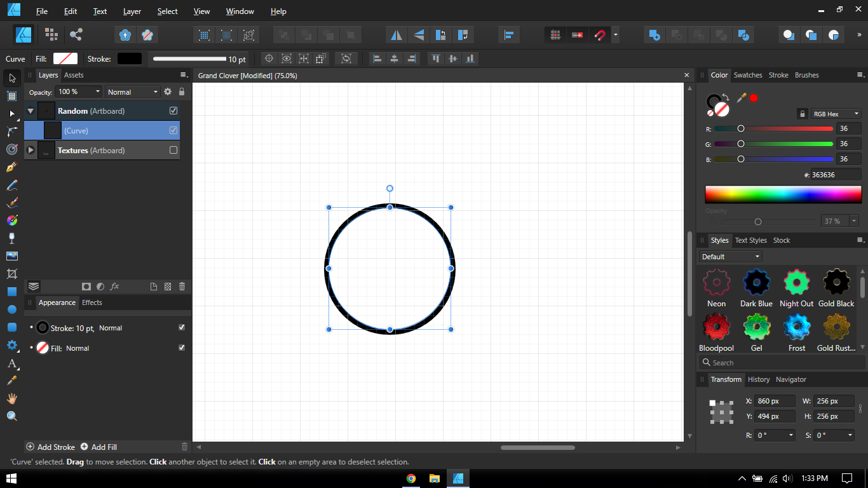868x488 pixels.
Task: Activate the Ellipse tool
Action: click(x=11, y=309)
